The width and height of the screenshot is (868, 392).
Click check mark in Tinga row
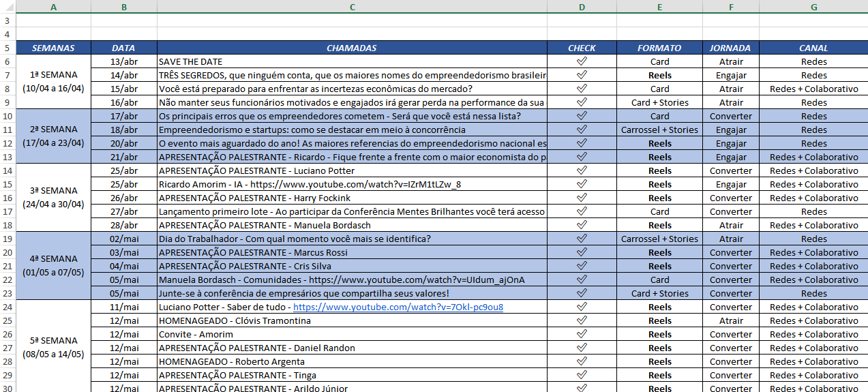[x=582, y=375]
